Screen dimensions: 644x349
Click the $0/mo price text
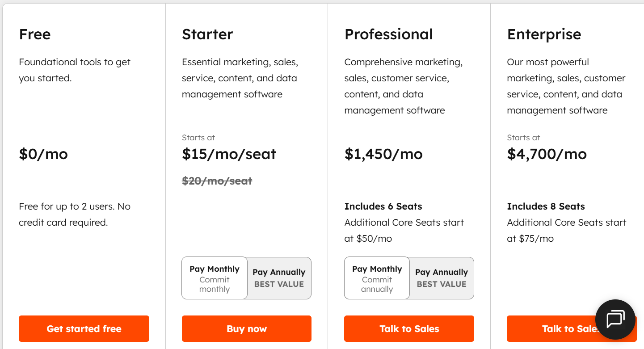[x=43, y=154]
